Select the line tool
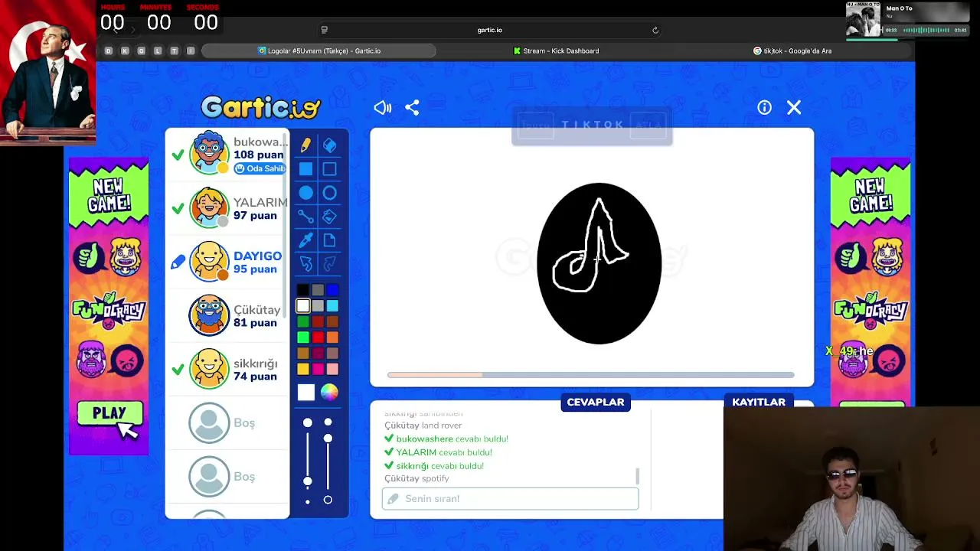The image size is (980, 551). [305, 217]
